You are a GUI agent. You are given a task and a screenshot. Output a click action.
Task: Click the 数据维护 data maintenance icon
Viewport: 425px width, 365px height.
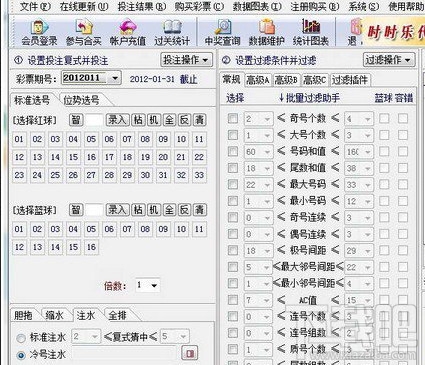[x=267, y=33]
